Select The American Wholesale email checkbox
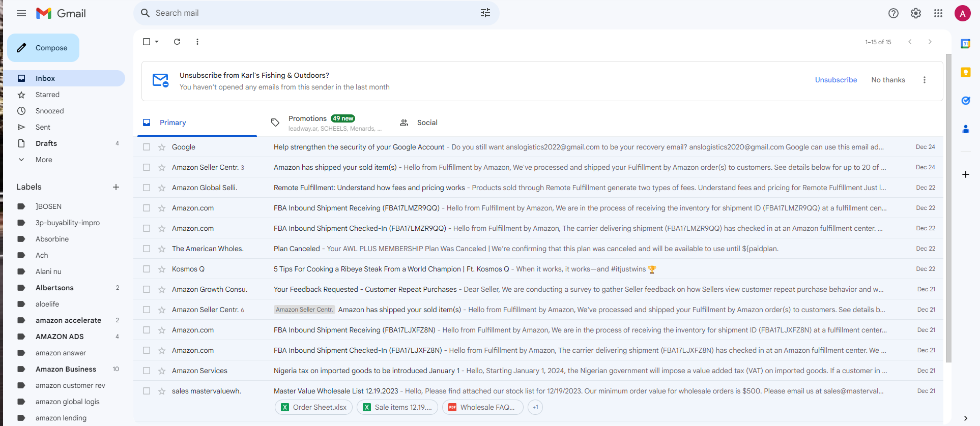 [147, 249]
